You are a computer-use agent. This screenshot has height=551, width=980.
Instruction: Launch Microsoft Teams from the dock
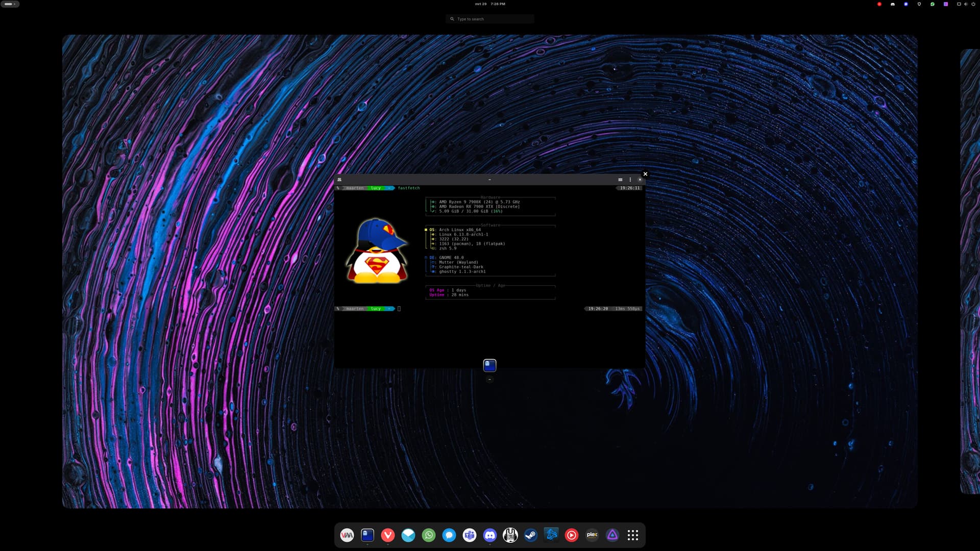[470, 535]
